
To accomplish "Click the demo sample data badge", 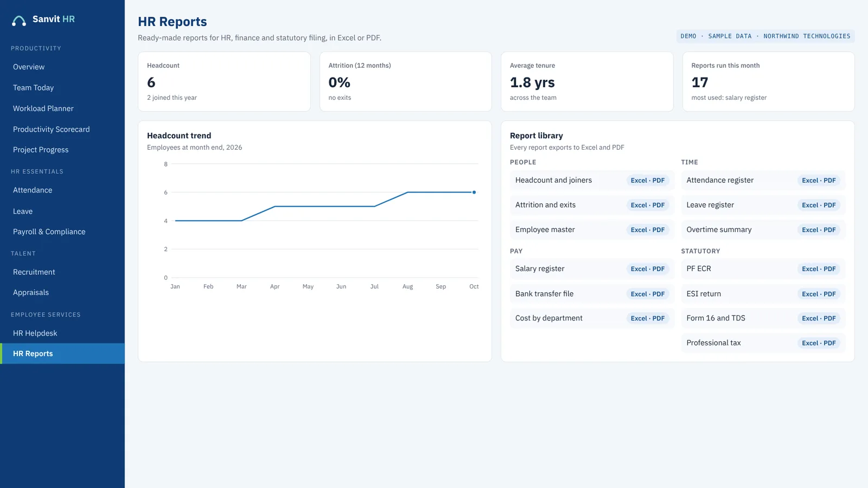I will pos(765,36).
